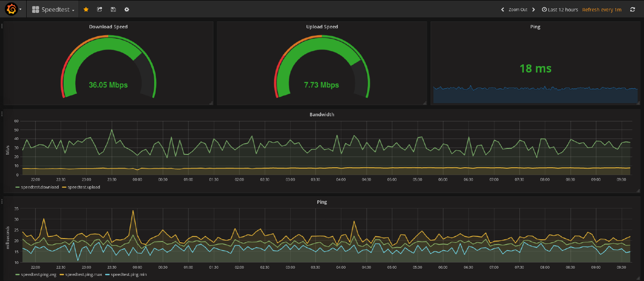Image resolution: width=644 pixels, height=281 pixels.
Task: Click Refresh every 1m link
Action: point(601,9)
